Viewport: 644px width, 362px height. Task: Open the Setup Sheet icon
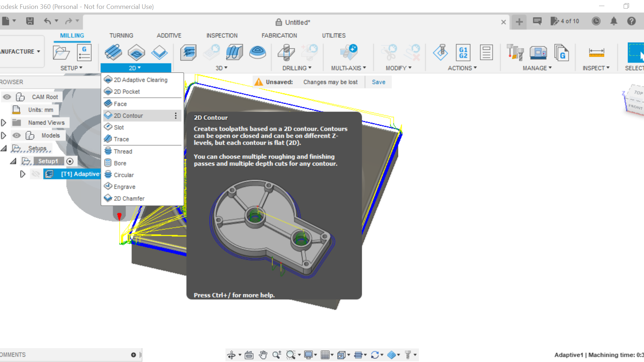point(486,53)
